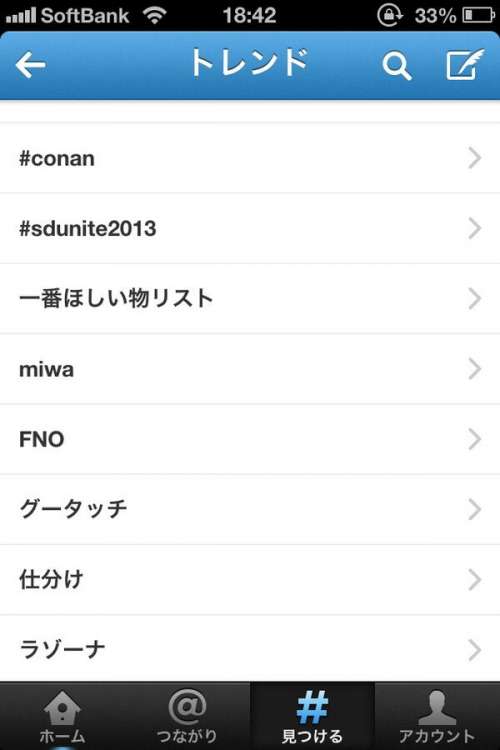The image size is (500, 750).
Task: Tap the トレンド title header
Action: 249,63
